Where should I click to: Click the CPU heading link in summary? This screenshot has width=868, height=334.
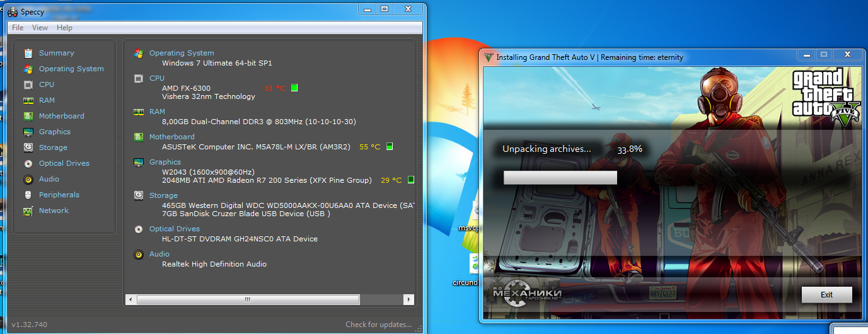[157, 78]
